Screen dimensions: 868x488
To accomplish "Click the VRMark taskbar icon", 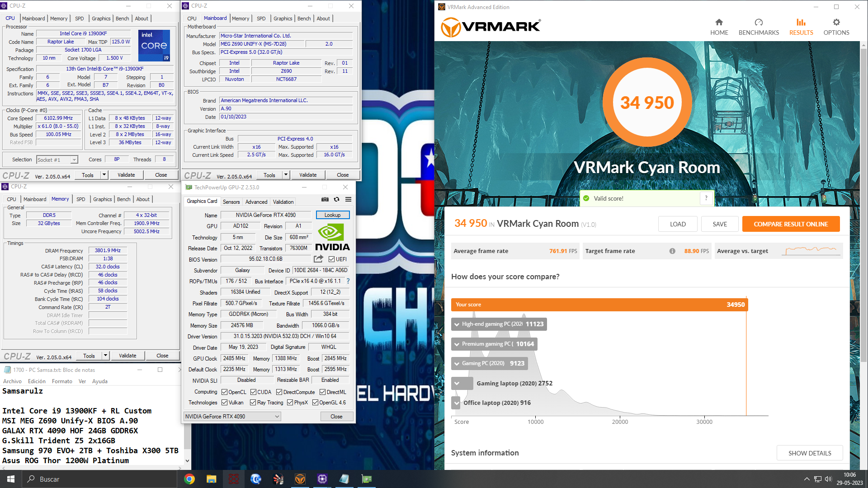I will coord(300,479).
